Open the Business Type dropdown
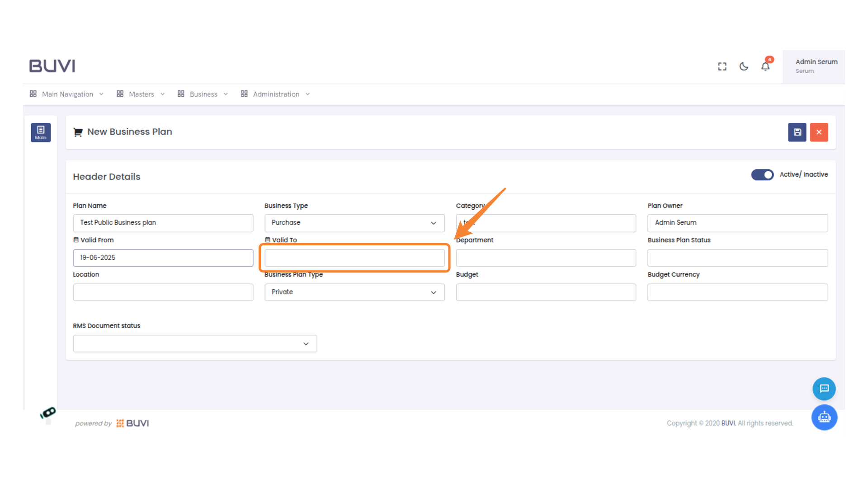 click(354, 223)
